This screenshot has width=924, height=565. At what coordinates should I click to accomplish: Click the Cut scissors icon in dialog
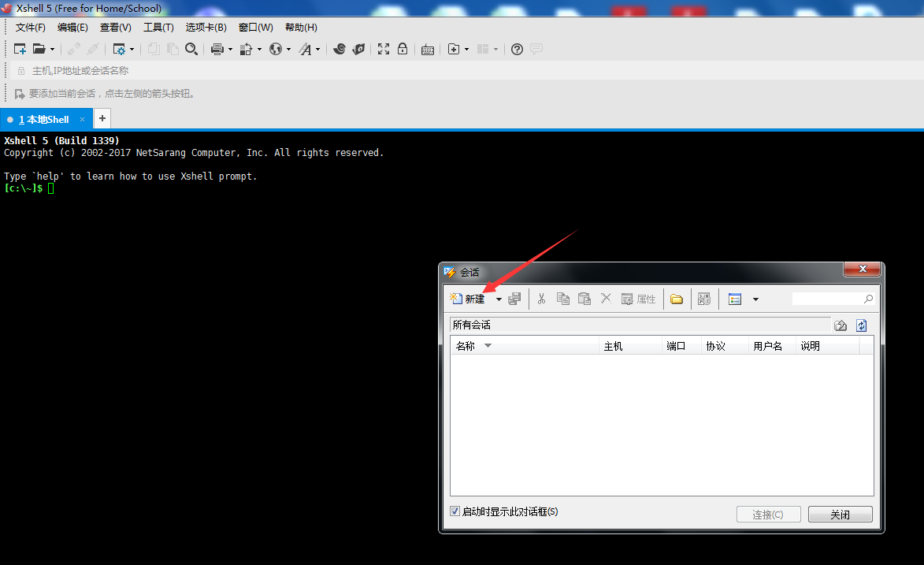pos(541,299)
